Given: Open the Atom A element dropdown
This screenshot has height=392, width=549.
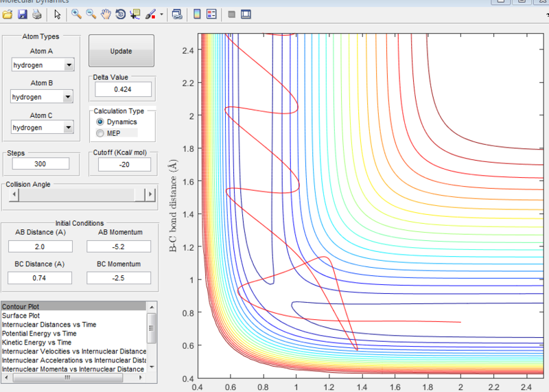Looking at the screenshot, I should [x=69, y=65].
